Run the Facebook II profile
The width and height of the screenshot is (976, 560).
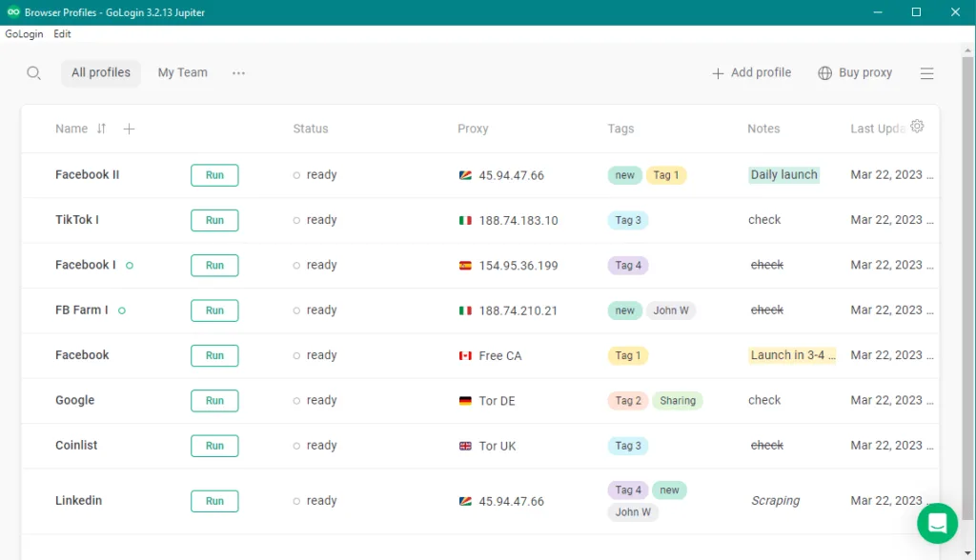tap(214, 175)
